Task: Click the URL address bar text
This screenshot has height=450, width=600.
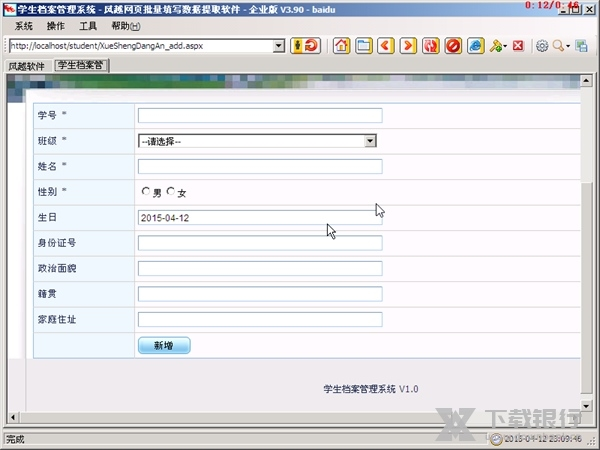Action: pos(106,46)
